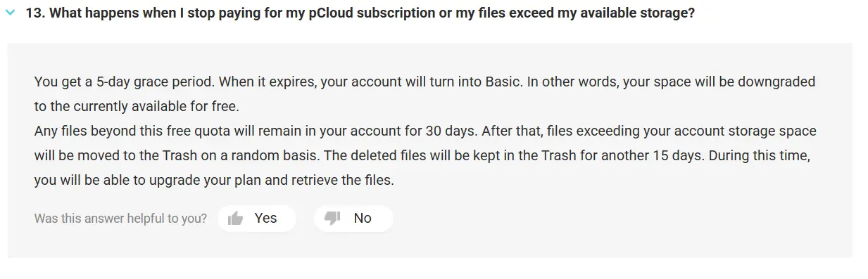Click the phrase 'for 30 days' in the answer
This screenshot has height=279, width=868.
pos(441,131)
